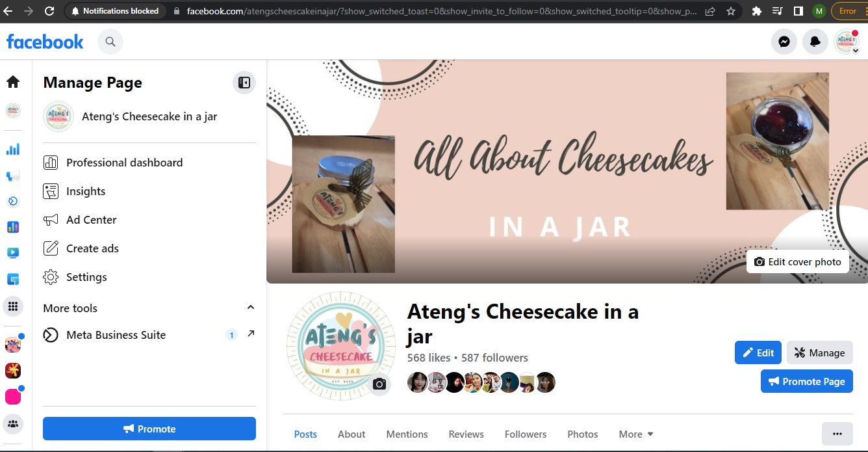
Task: Click the Ateng's page avatar in left rail
Action: point(13,111)
